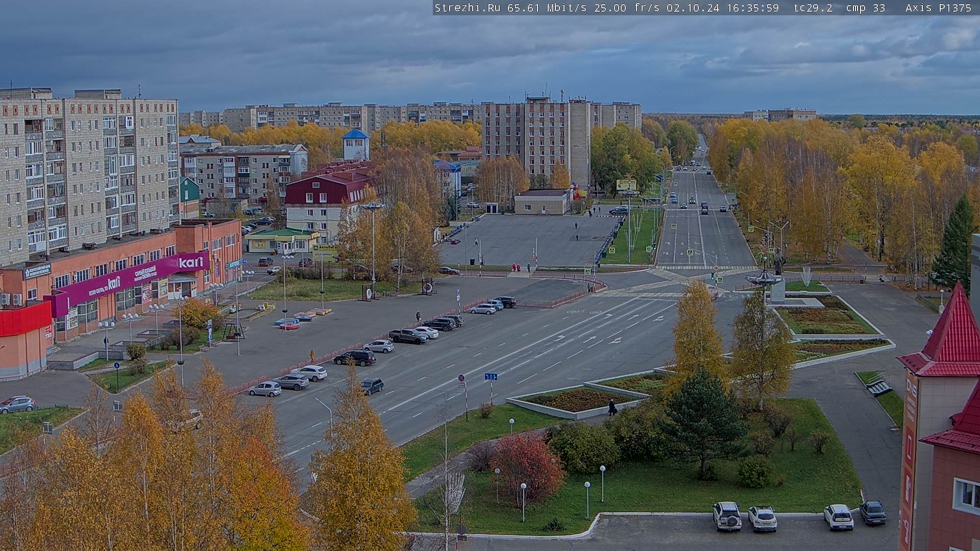The height and width of the screenshot is (551, 980).
Task: Click the "Strezhi.Ru" overlay text
Action: [468, 8]
